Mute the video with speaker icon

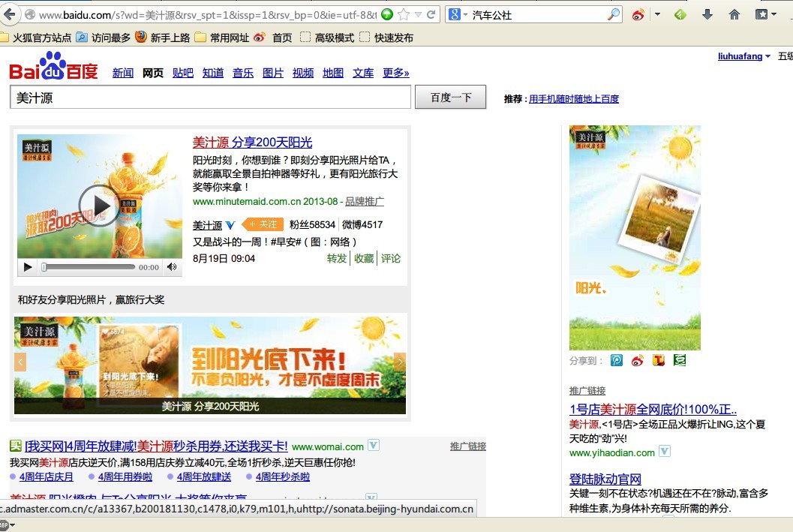[x=172, y=267]
